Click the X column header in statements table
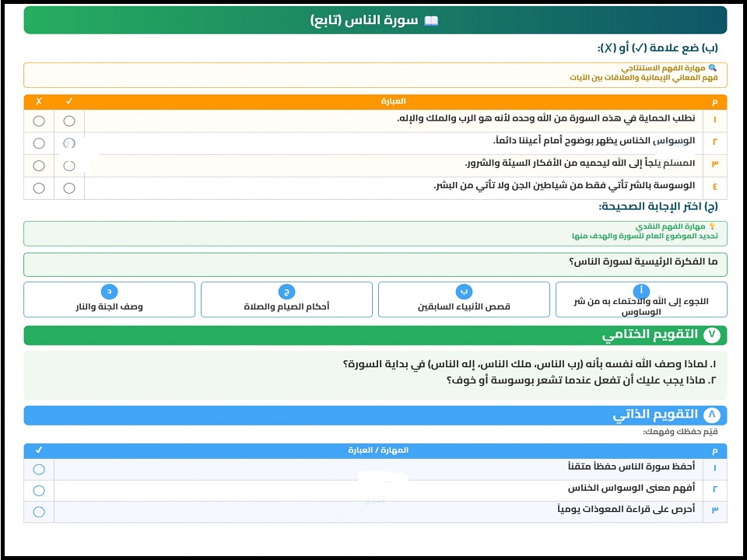The width and height of the screenshot is (747, 560). click(x=39, y=101)
